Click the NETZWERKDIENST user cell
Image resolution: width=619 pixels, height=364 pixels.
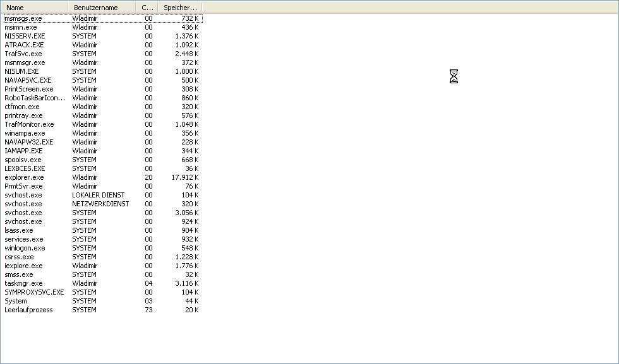100,204
